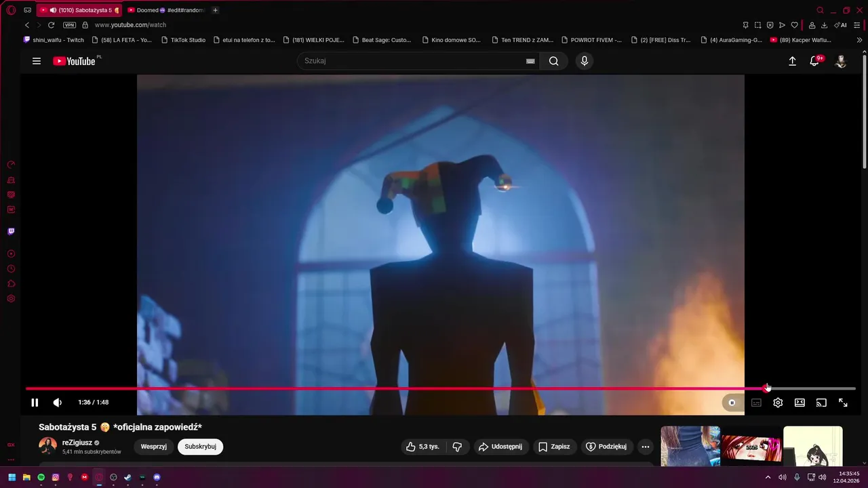Viewport: 868px width, 488px height.
Task: Show hidden system tray icons chevron
Action: [768, 477]
